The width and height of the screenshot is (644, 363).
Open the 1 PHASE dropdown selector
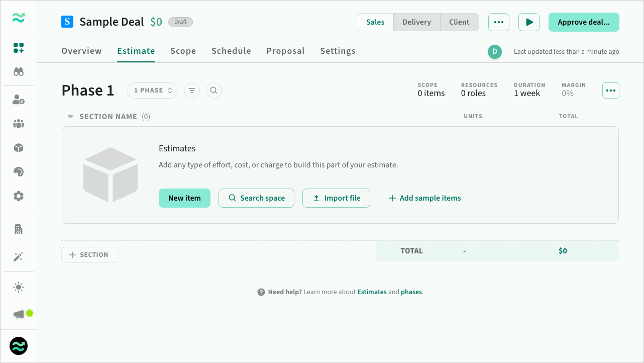point(152,90)
